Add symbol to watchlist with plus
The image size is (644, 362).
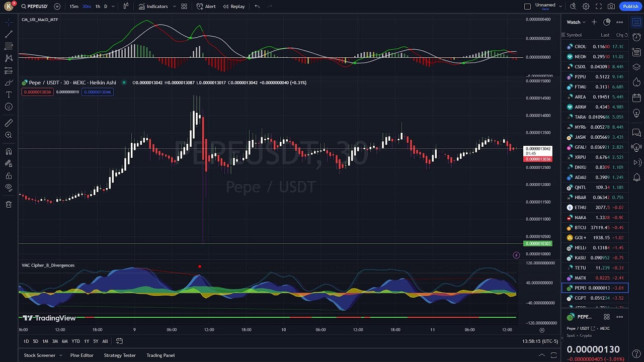coord(594,22)
